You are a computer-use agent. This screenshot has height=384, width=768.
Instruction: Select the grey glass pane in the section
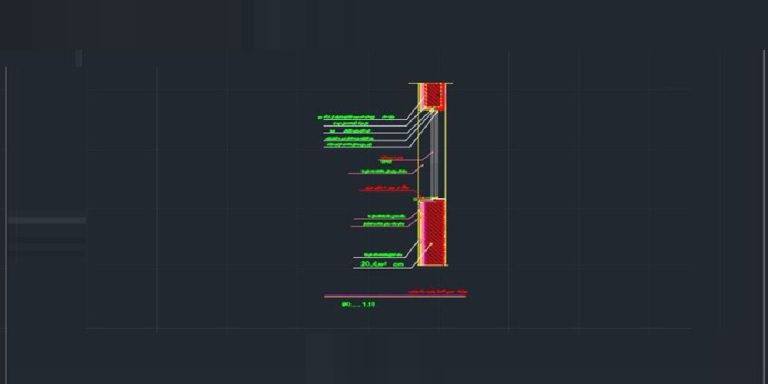434,154
